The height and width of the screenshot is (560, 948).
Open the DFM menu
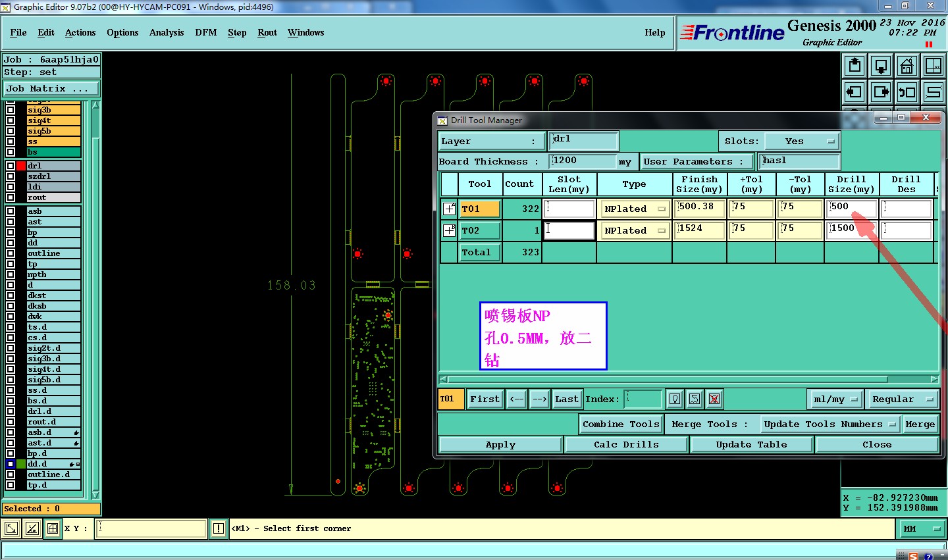(206, 32)
